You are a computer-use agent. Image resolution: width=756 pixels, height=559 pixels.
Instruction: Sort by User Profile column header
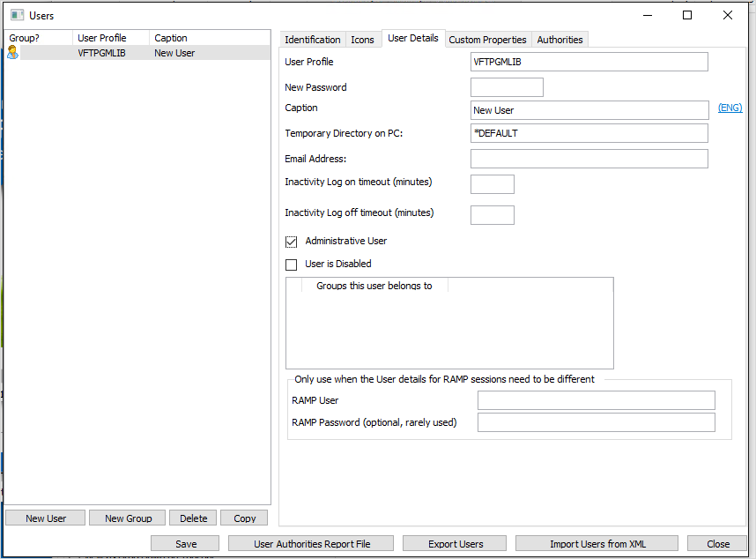(x=111, y=38)
